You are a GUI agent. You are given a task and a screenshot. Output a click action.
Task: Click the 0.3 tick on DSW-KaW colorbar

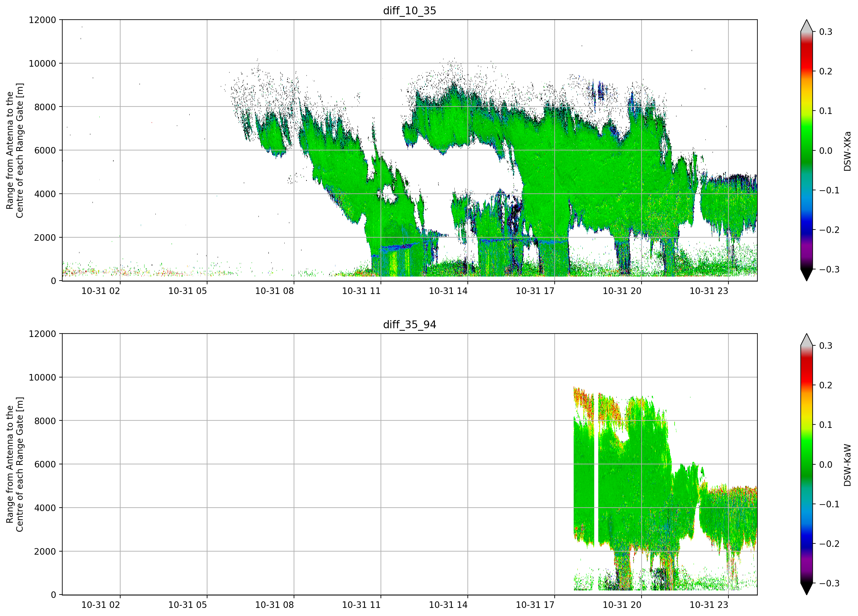[826, 346]
